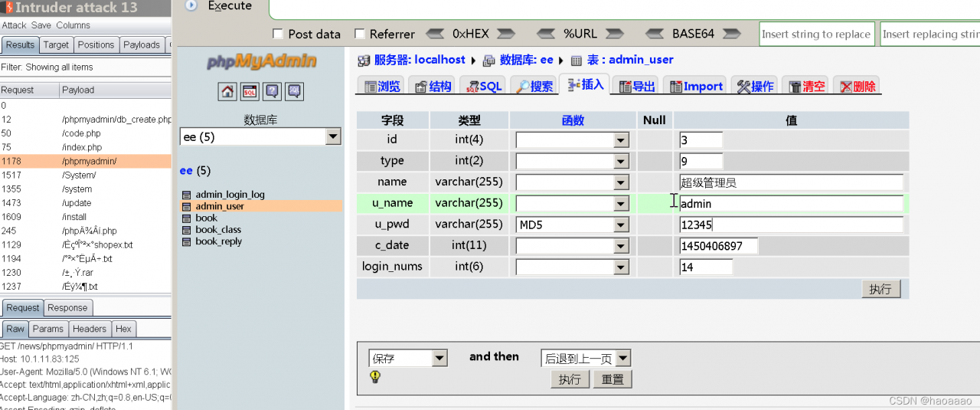Open function dropdown for u_name field
980x410 pixels.
(572, 204)
